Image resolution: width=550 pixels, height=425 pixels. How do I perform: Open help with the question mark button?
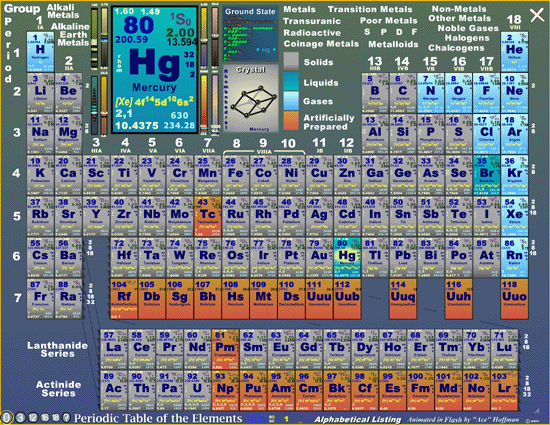pos(66,417)
